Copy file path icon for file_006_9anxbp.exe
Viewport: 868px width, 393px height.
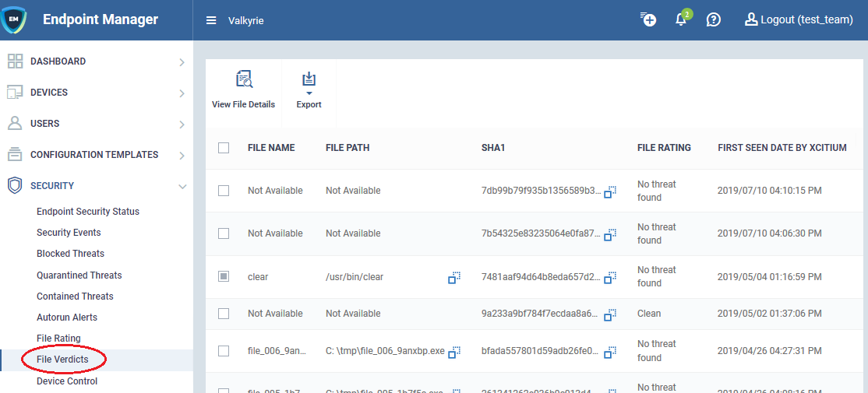454,352
